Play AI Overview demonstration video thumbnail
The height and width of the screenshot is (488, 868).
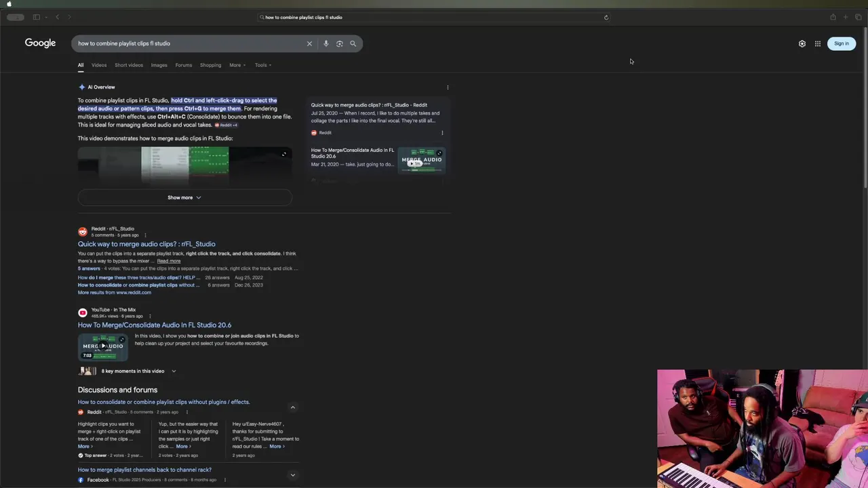click(x=185, y=166)
